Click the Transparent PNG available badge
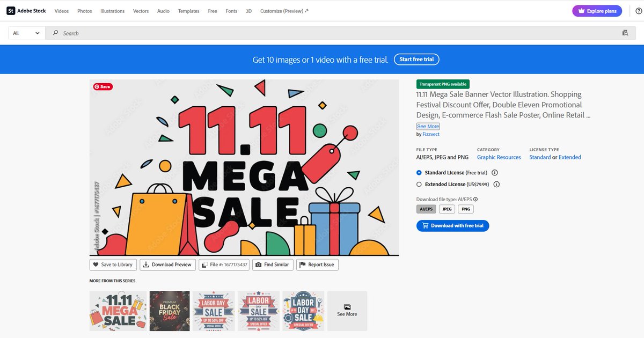 point(443,84)
